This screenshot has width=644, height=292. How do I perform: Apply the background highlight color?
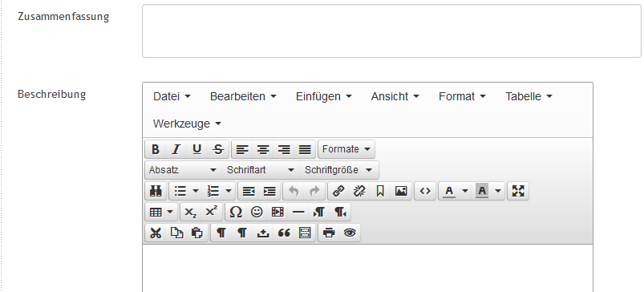pyautogui.click(x=482, y=191)
